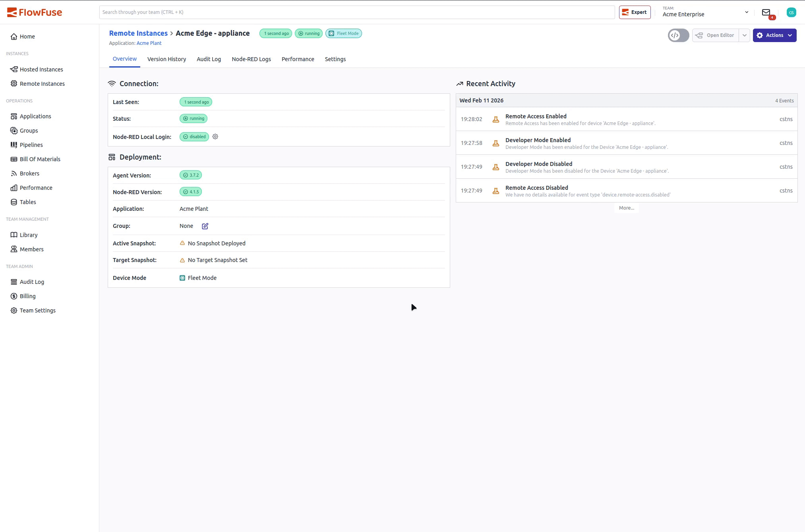Click the Expert assistant toggle button

tap(635, 12)
